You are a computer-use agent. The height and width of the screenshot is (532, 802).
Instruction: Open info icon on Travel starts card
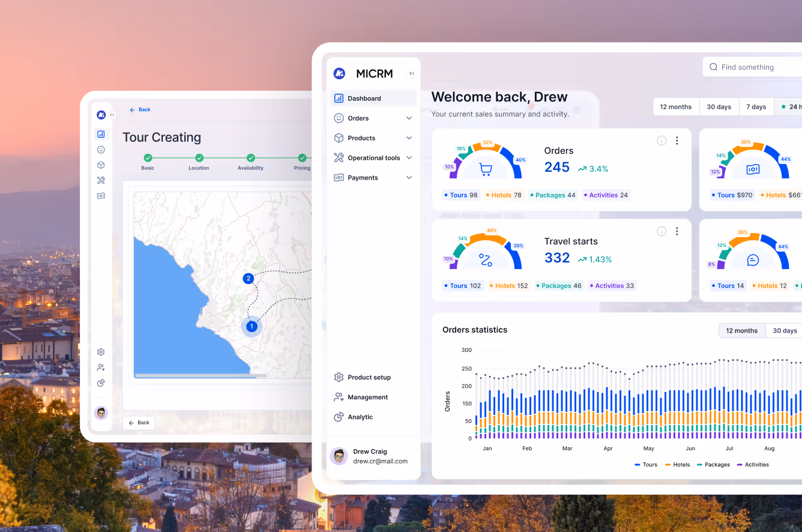pos(662,231)
